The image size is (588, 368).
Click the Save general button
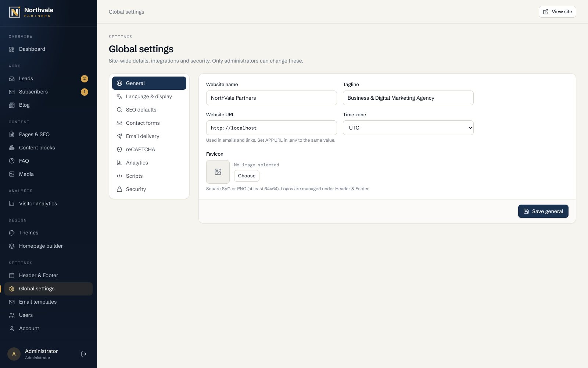pyautogui.click(x=543, y=211)
